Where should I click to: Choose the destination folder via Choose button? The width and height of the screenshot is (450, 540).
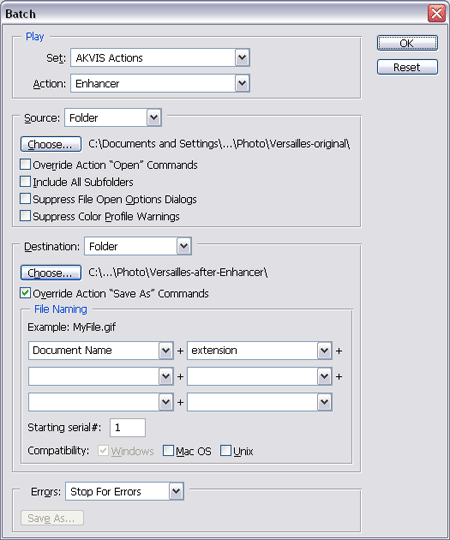pyautogui.click(x=51, y=273)
